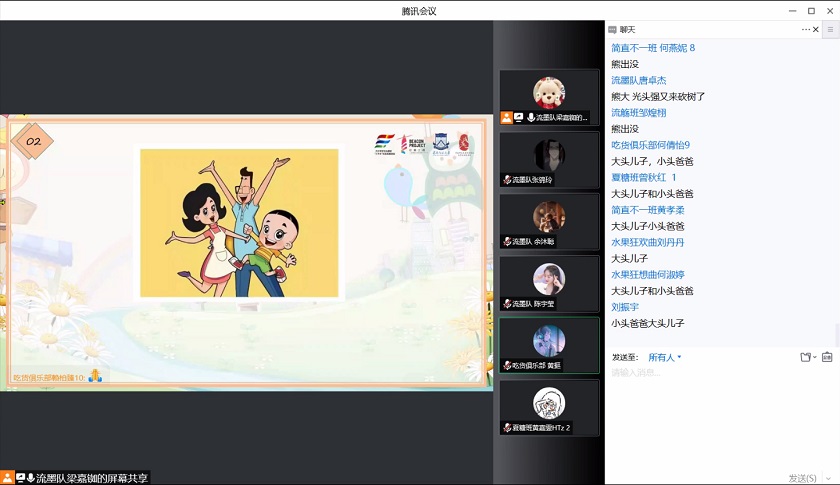The image size is (840, 485).
Task: Click host badge icon on 流墨队梁嘉铷 thumbnail
Action: [x=507, y=118]
